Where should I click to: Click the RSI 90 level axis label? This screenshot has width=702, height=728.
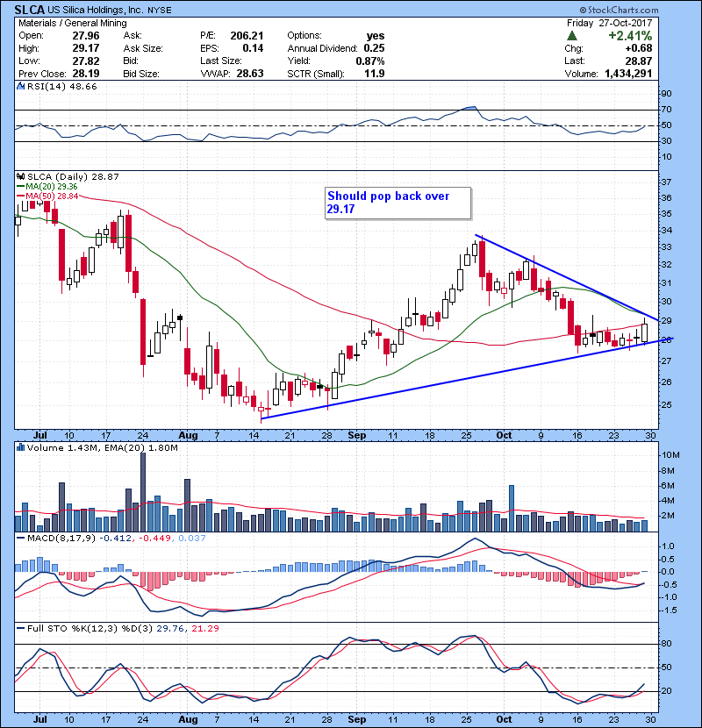point(666,93)
